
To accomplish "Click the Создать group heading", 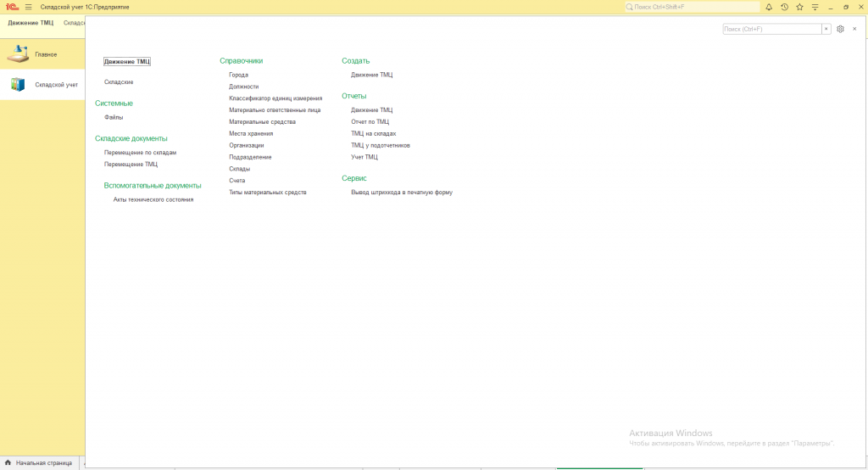I will [355, 61].
